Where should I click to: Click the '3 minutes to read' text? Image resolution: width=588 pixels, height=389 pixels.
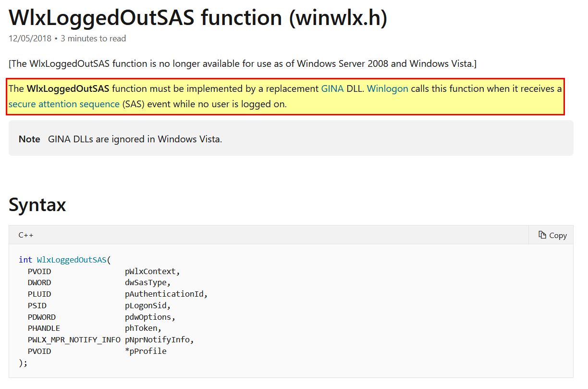[x=93, y=38]
